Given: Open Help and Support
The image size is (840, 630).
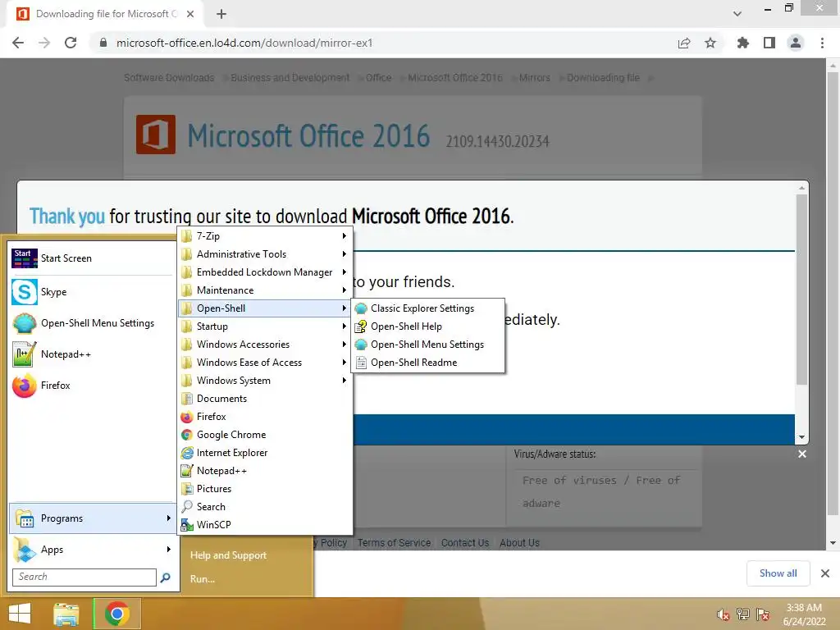Looking at the screenshot, I should (228, 555).
